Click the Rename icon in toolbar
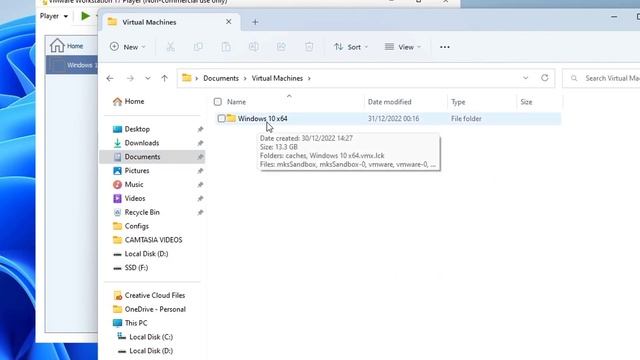640x360 pixels. pyautogui.click(x=253, y=47)
